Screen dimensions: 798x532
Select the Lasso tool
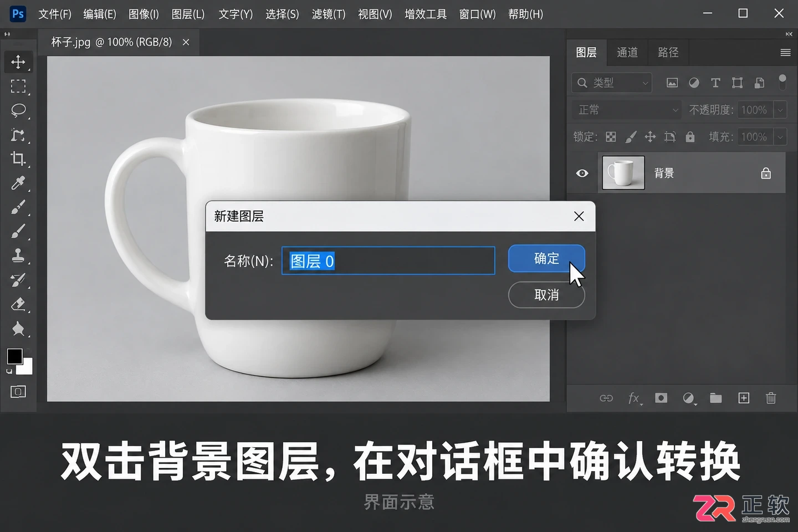(18, 110)
